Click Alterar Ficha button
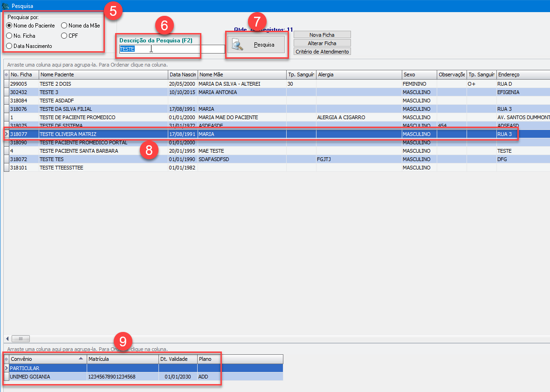 click(x=322, y=43)
